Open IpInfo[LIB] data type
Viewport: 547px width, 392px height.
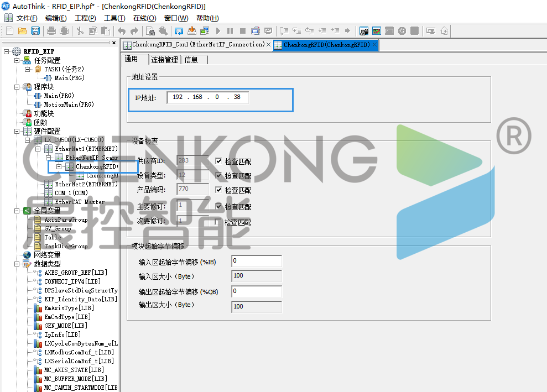[x=62, y=335]
